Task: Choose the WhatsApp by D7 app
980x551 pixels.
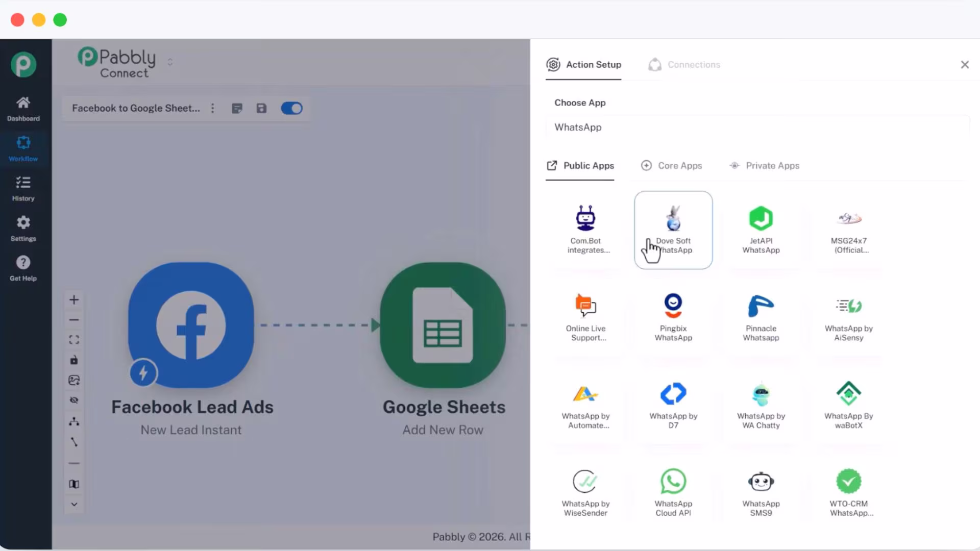Action: pos(673,405)
